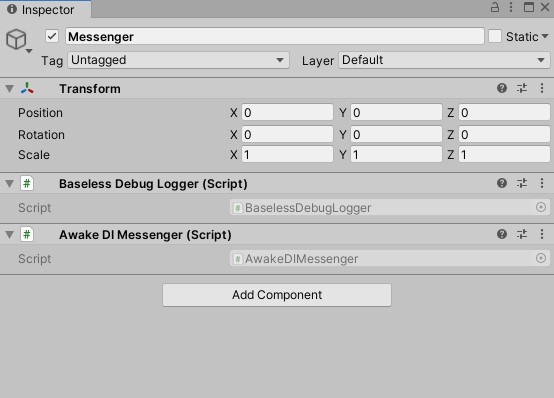Open Transform component context menu
Image resolution: width=554 pixels, height=398 pixels.
542,88
